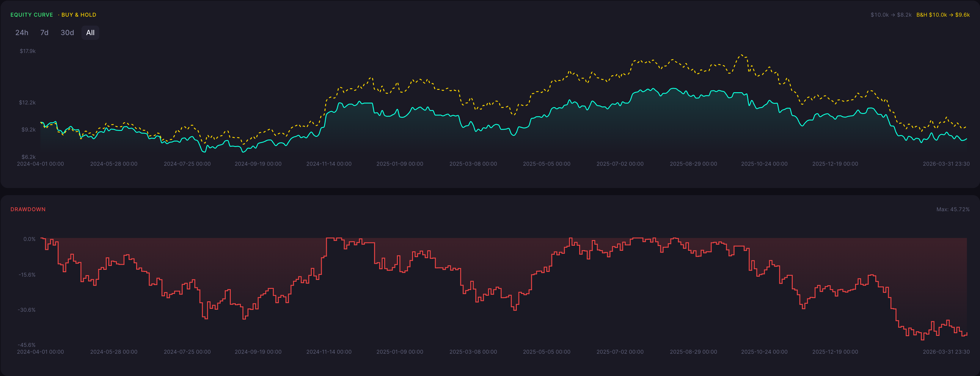Viewport: 980px width, 376px height.
Task: Click the BUY & HOLD legend label
Action: (x=79, y=15)
